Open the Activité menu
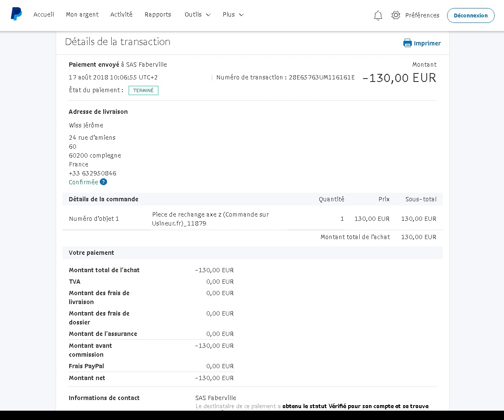Image resolution: width=504 pixels, height=420 pixels. [x=121, y=14]
